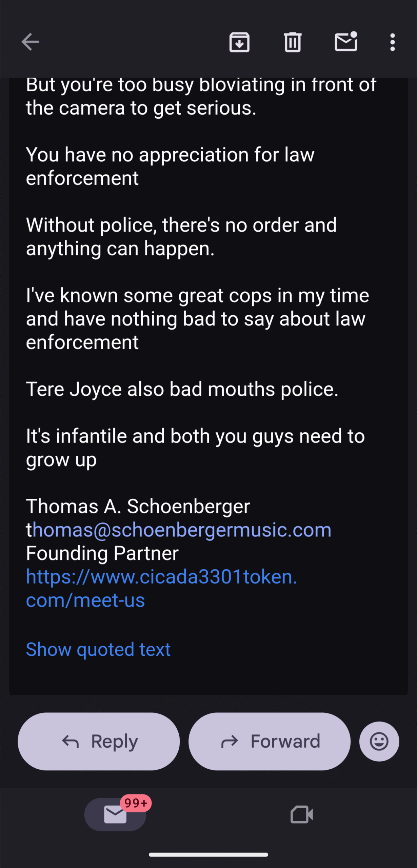
Task: Expand Show quoted text
Action: click(x=98, y=649)
